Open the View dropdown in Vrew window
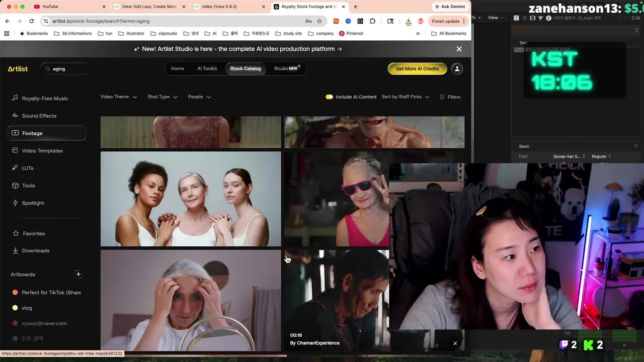The height and width of the screenshot is (362, 644). [x=496, y=18]
